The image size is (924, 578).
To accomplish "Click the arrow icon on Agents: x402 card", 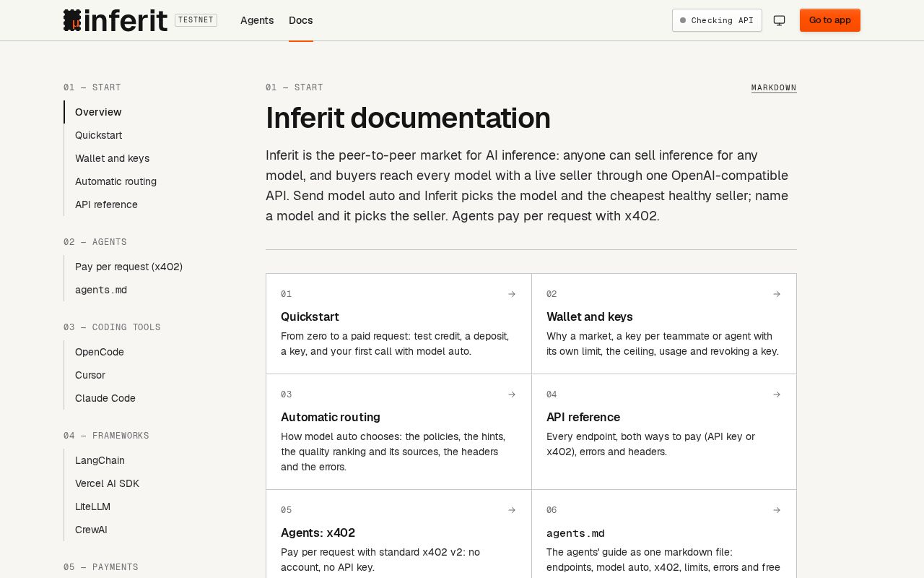I will tap(512, 510).
